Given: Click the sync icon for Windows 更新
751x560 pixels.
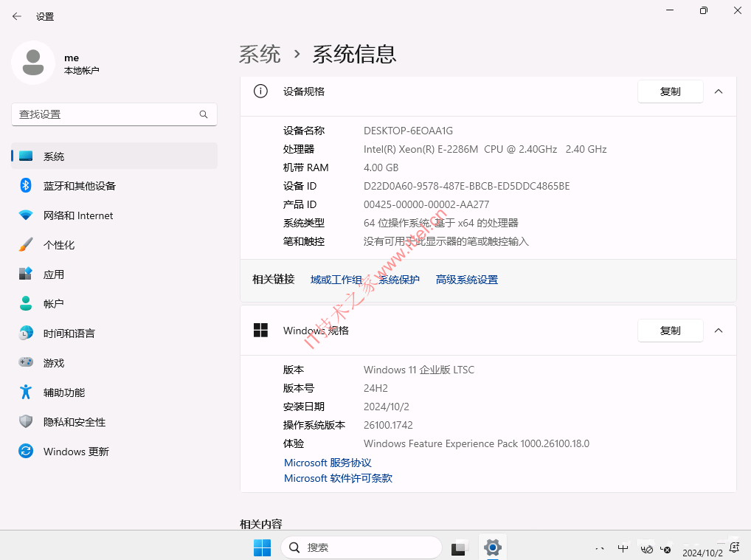Looking at the screenshot, I should point(26,452).
